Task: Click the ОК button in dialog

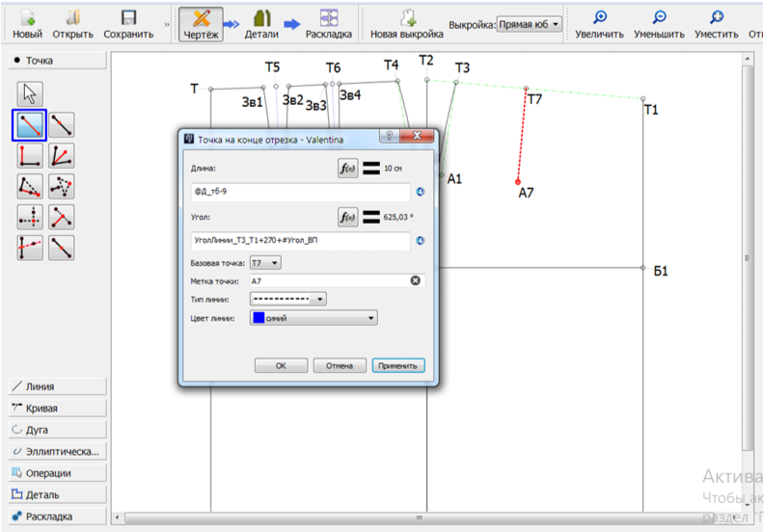Action: tap(281, 365)
